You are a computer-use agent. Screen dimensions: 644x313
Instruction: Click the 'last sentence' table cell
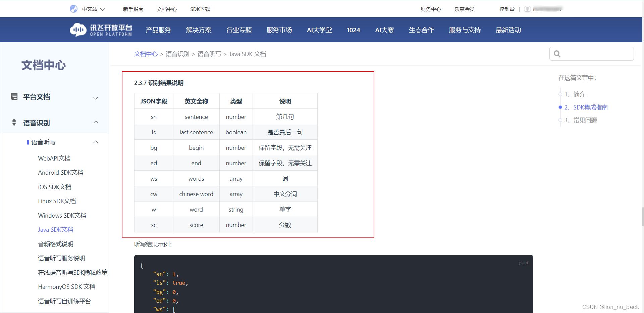[196, 132]
